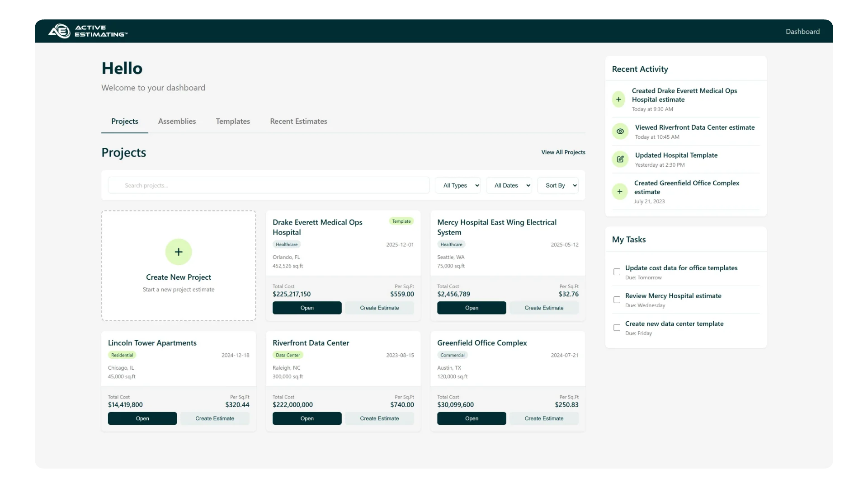868x488 pixels.
Task: Expand the Sort By dropdown
Action: [557, 185]
